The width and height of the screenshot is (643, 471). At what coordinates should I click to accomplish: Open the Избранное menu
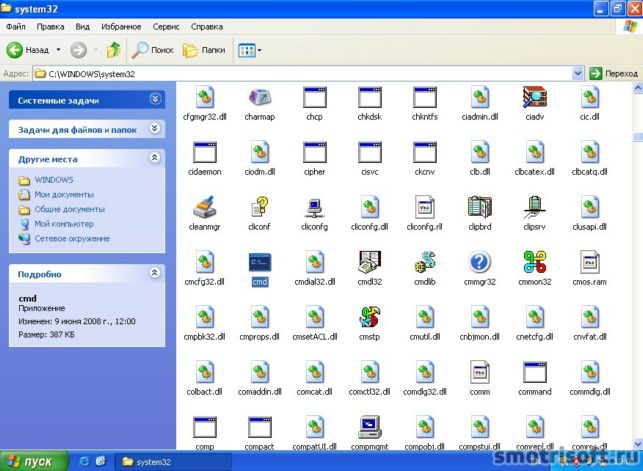tap(121, 27)
